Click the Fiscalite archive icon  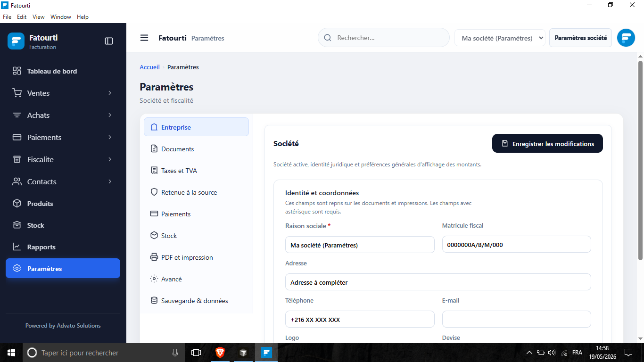pos(17,159)
